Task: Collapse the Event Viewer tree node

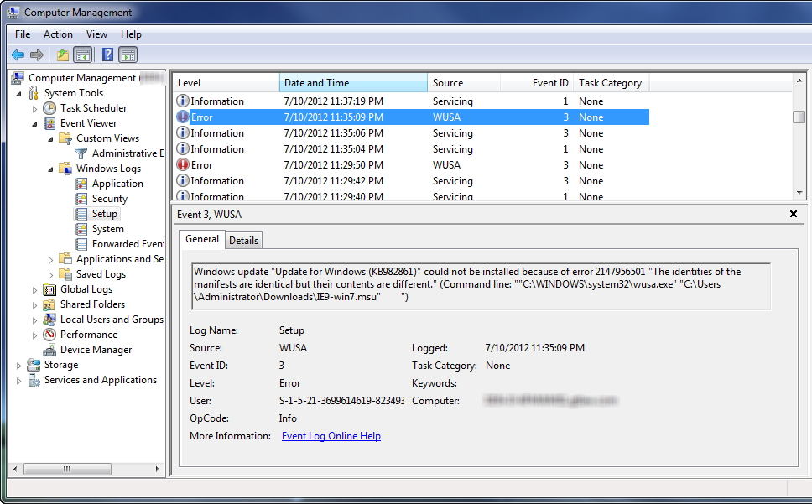Action: coord(35,123)
